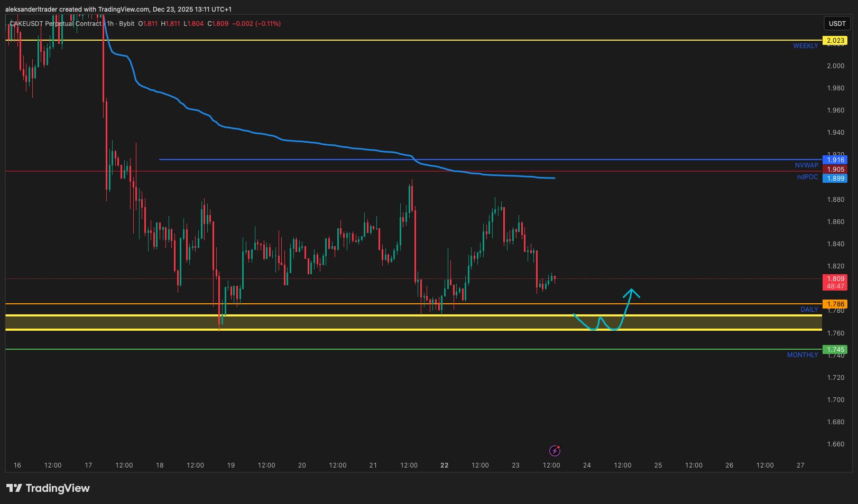Select the dark red 1.905 price label

point(835,170)
